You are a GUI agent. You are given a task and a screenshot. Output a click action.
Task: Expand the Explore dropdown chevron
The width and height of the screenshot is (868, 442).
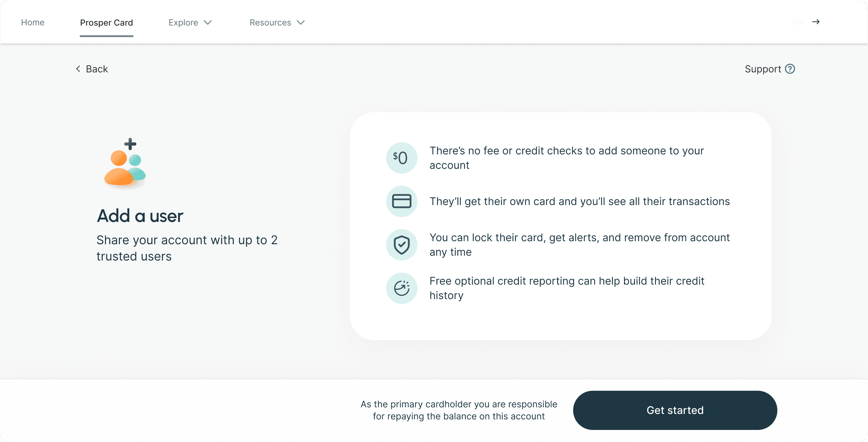coord(208,23)
